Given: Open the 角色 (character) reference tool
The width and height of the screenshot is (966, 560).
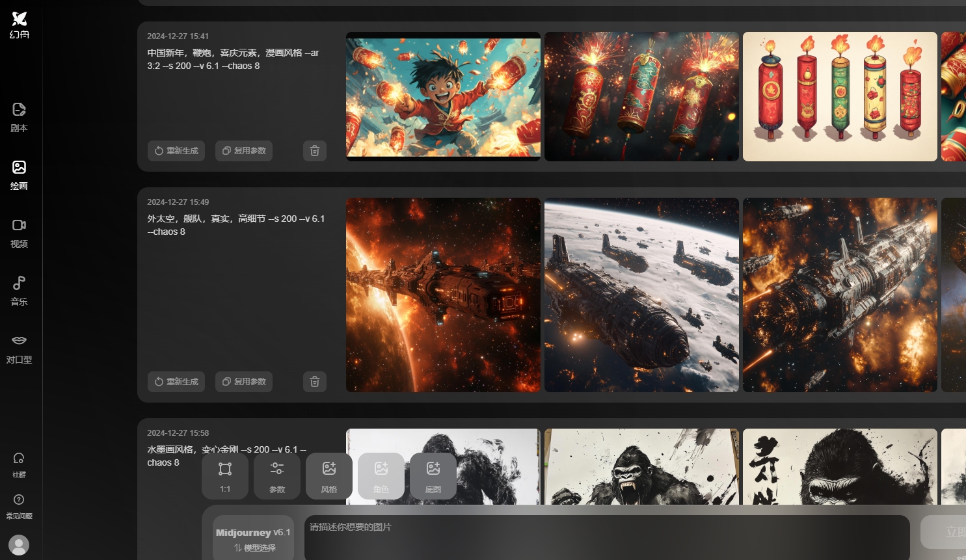Looking at the screenshot, I should pyautogui.click(x=381, y=476).
